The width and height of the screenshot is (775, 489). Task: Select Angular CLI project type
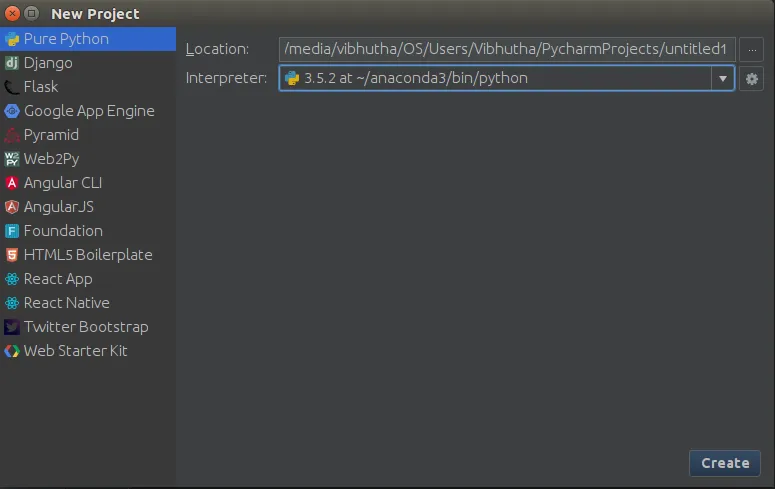point(88,183)
